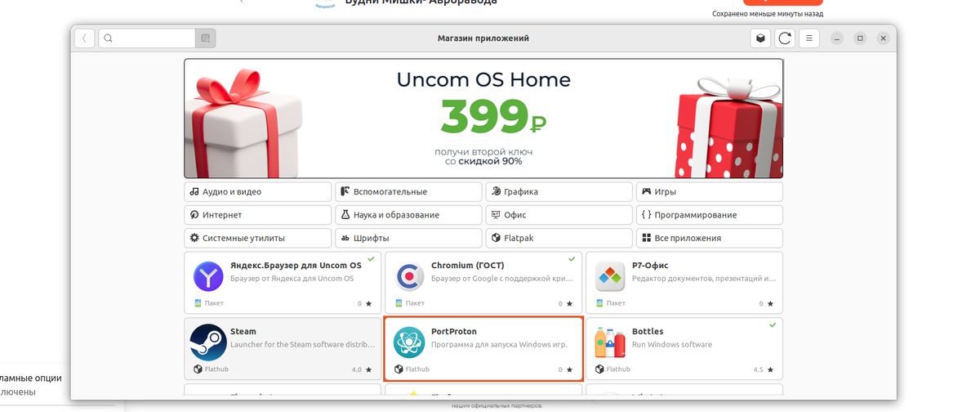Screen dimensions: 980x412
Task: Click the Bottles app icon
Action: [x=610, y=342]
